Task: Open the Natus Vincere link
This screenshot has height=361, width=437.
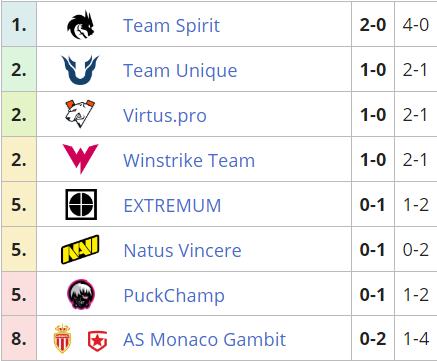Action: (x=183, y=250)
